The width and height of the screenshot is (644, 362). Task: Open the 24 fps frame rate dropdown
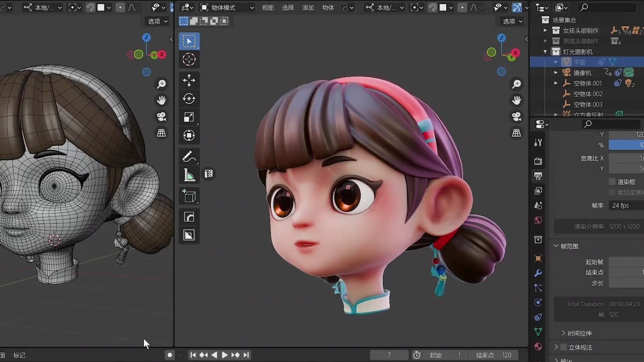coord(626,205)
